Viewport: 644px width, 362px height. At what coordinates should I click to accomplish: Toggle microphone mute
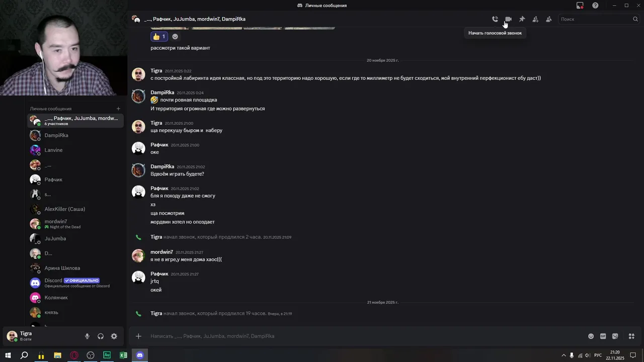pyautogui.click(x=87, y=336)
